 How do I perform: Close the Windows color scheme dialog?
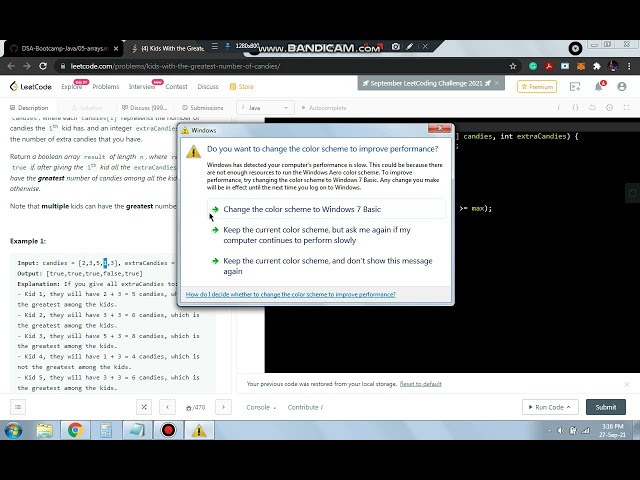[440, 128]
